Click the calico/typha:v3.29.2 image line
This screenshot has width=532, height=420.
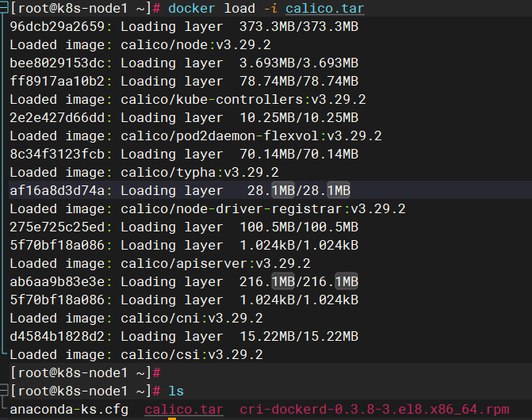(144, 172)
